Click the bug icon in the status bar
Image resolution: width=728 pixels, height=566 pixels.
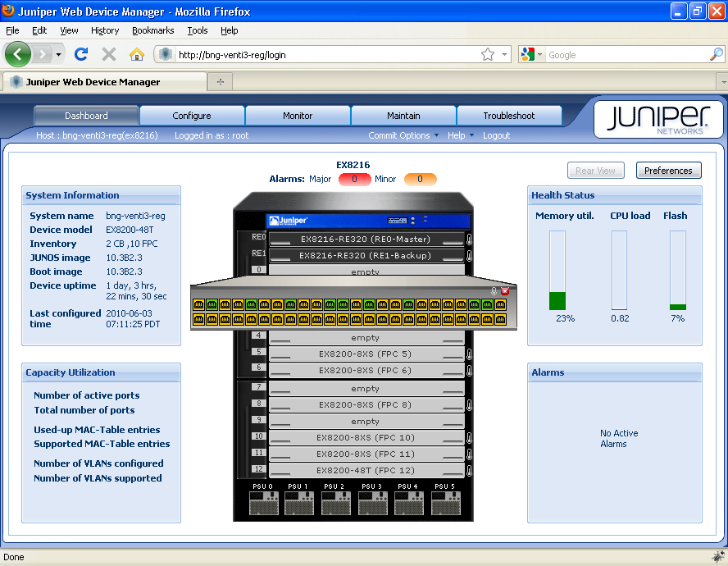(718, 557)
